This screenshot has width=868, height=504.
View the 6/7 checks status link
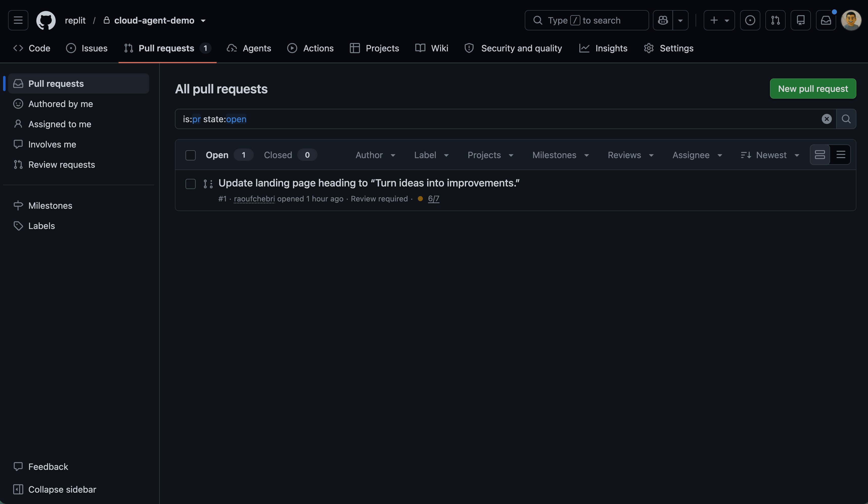[x=433, y=199]
